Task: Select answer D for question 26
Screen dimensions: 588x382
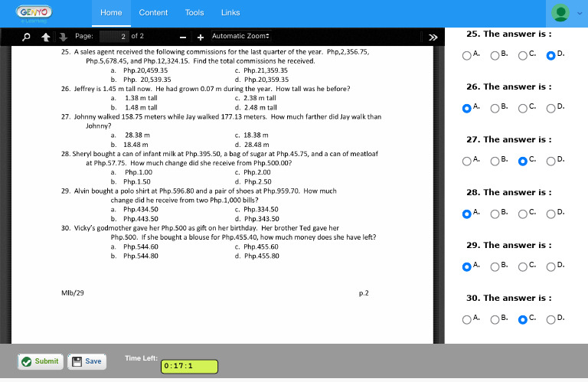Action: click(551, 109)
